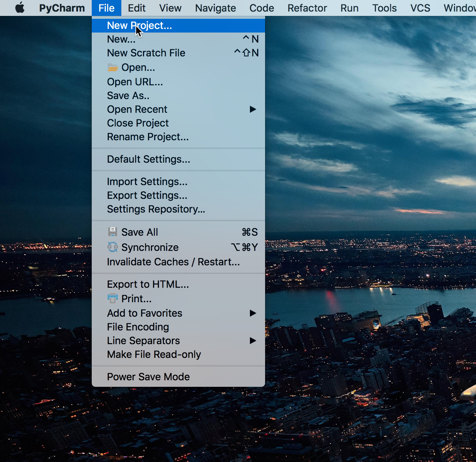Open the Window menu
This screenshot has width=476, height=462.
[x=459, y=8]
